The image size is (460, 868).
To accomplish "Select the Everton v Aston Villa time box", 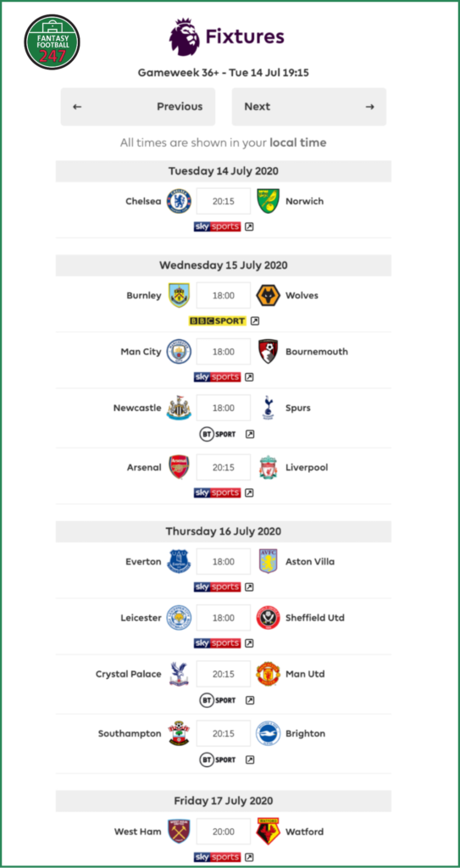I will 224,561.
